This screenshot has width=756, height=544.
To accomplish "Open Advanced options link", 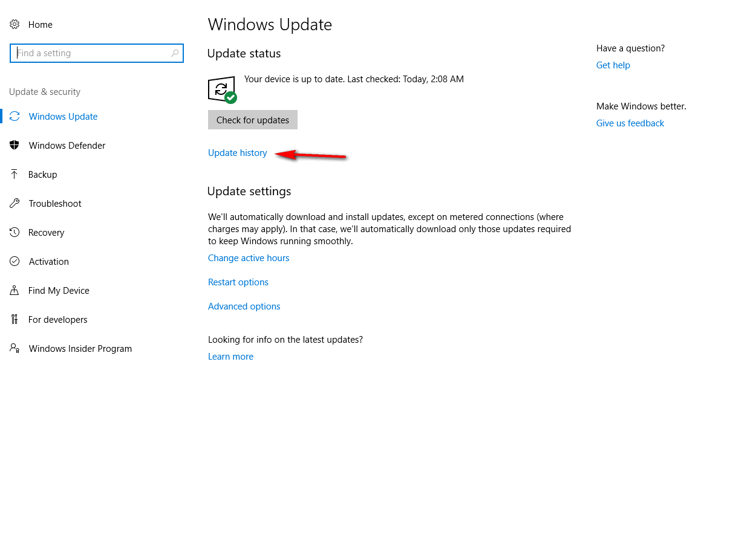I will point(244,306).
